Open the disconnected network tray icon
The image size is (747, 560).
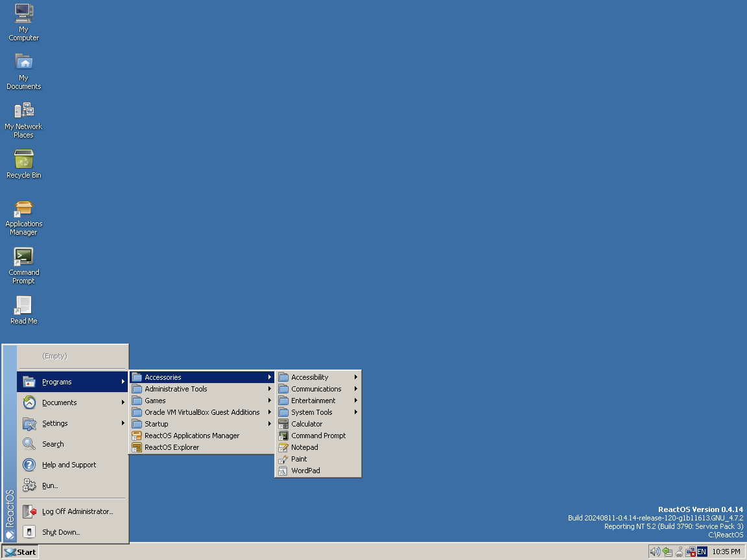pyautogui.click(x=691, y=552)
